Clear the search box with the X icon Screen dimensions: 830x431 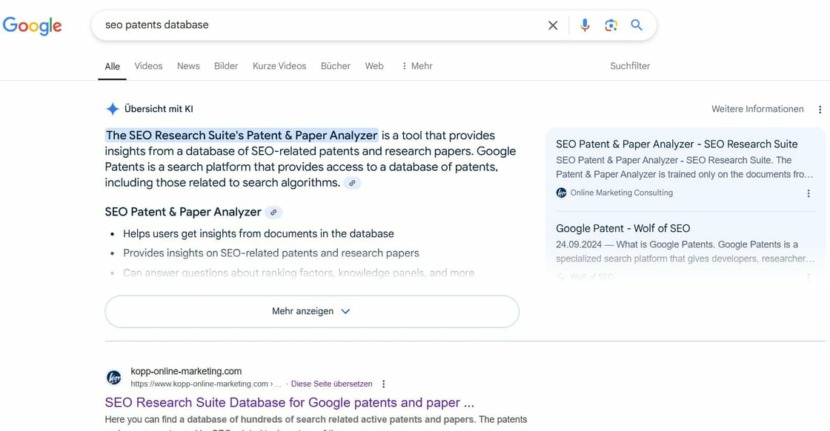pyautogui.click(x=553, y=25)
